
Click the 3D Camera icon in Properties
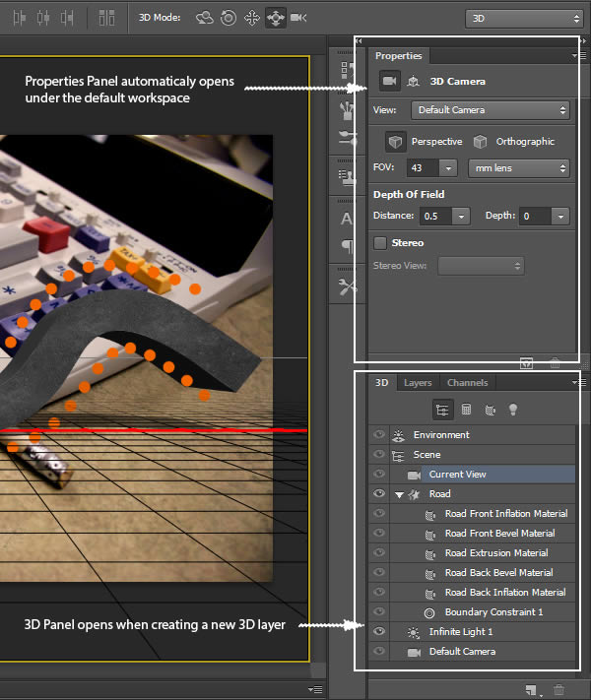(x=389, y=82)
